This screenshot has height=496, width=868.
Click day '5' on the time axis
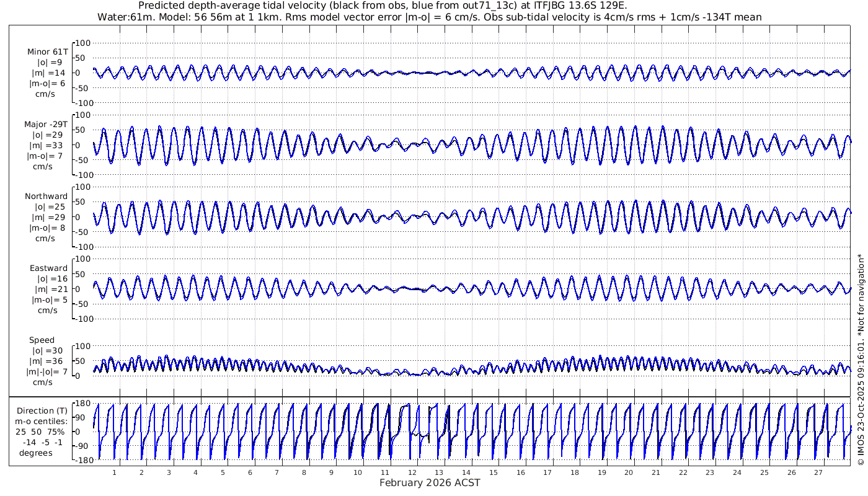[223, 472]
